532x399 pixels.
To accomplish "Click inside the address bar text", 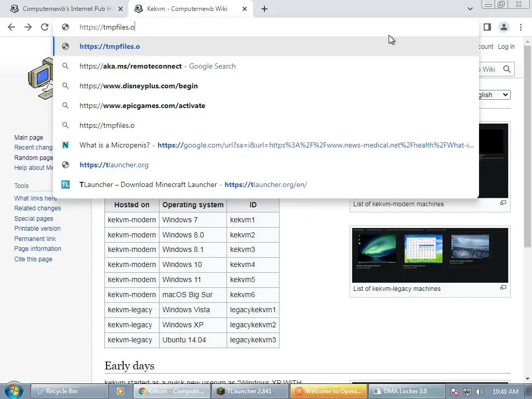I will click(x=107, y=27).
